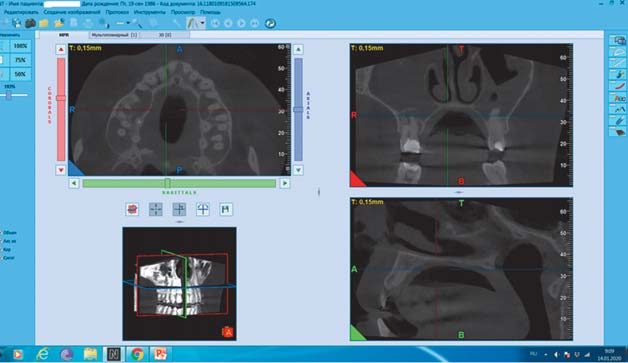Screen dimensions: 628x363
Task: Click the axial CT slice view
Action: coord(179,110)
